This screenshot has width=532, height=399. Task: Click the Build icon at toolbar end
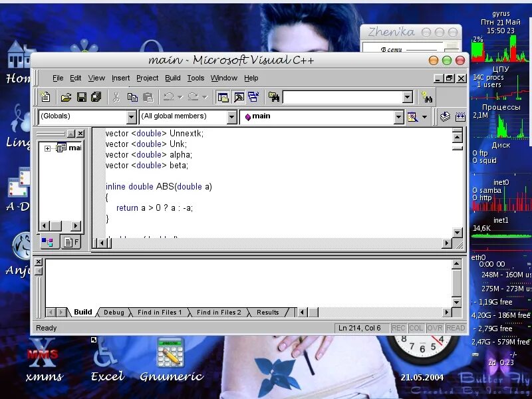(460, 117)
